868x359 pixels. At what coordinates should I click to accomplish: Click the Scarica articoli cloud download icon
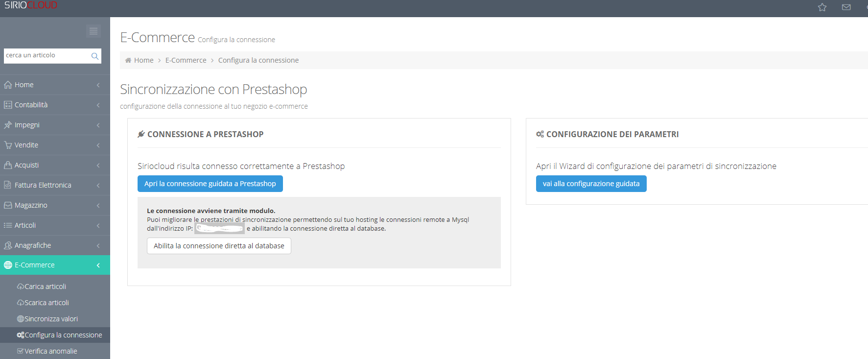pyautogui.click(x=21, y=303)
